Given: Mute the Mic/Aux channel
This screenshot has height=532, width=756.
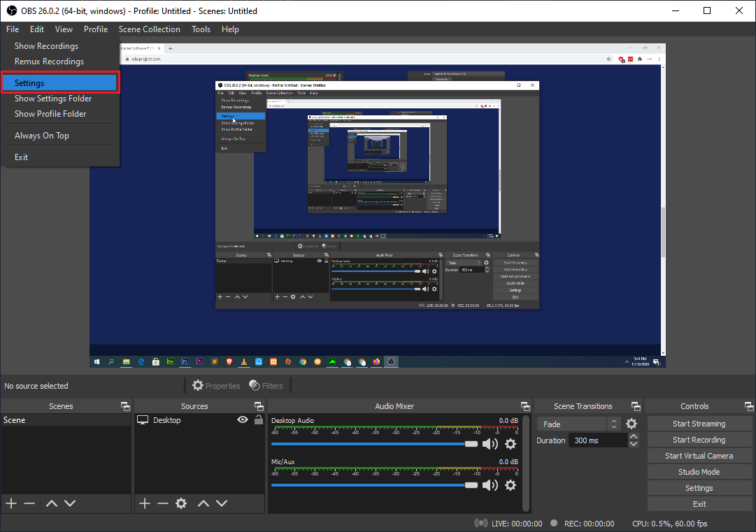Looking at the screenshot, I should coord(490,485).
